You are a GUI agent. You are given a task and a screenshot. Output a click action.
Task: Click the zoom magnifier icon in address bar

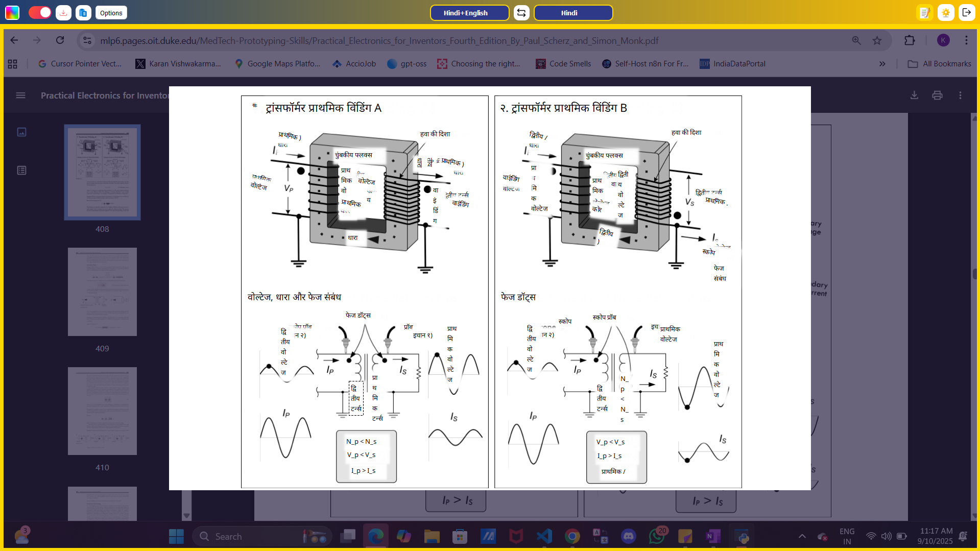click(856, 40)
